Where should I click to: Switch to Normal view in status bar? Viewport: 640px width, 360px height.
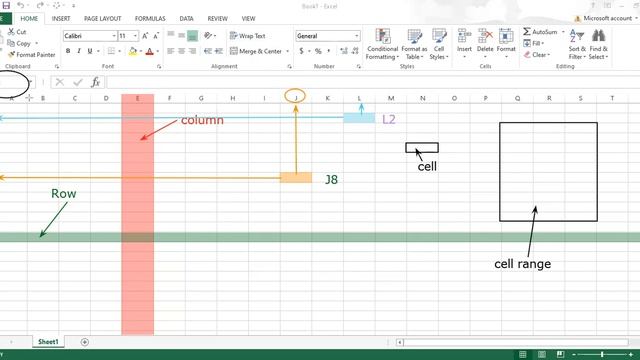click(522, 354)
